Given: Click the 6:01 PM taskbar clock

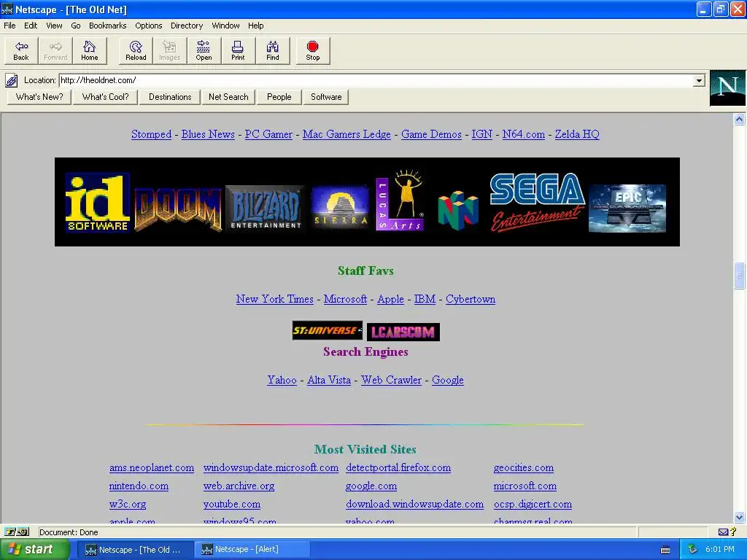Looking at the screenshot, I should click(x=719, y=550).
